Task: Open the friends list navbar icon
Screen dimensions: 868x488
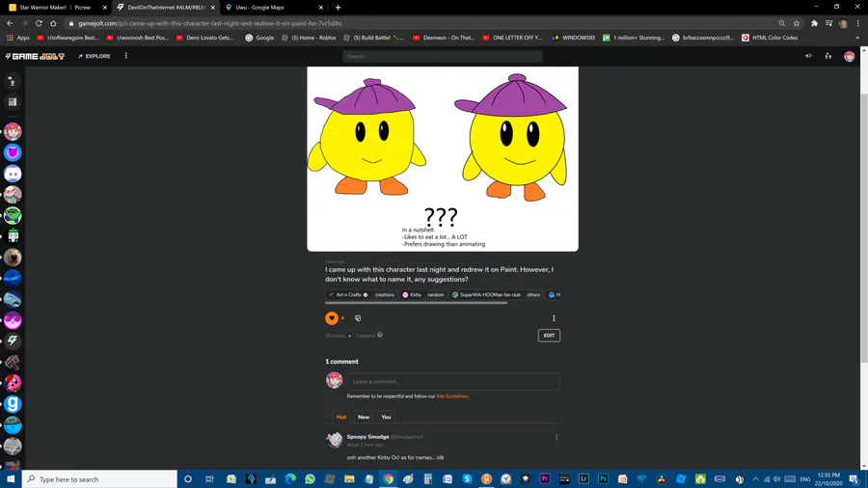Action: click(827, 56)
